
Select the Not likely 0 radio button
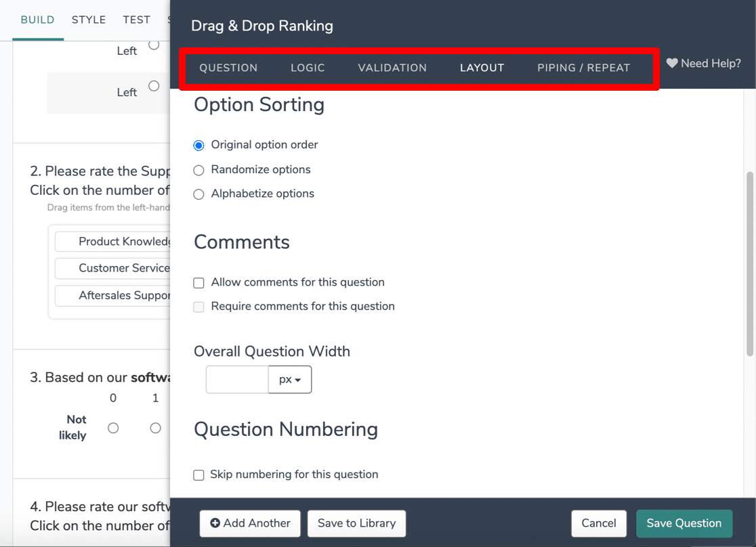pos(113,428)
